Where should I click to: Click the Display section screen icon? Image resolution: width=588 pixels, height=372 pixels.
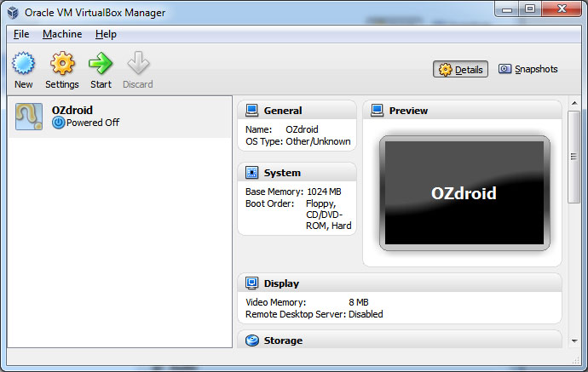(x=251, y=283)
